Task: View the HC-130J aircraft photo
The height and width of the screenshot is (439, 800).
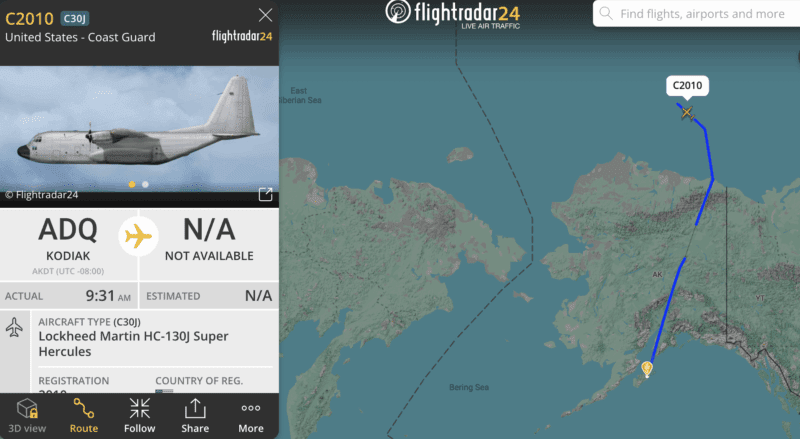Action: tap(139, 129)
